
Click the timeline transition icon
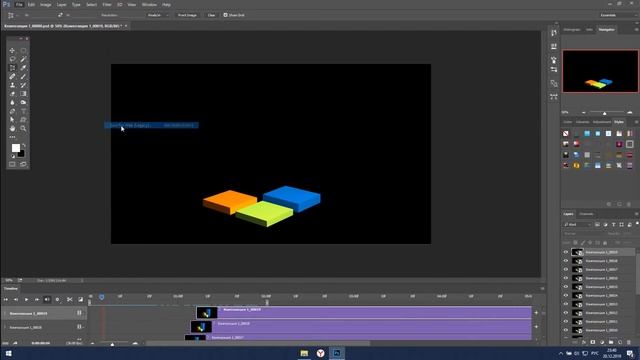[80, 300]
